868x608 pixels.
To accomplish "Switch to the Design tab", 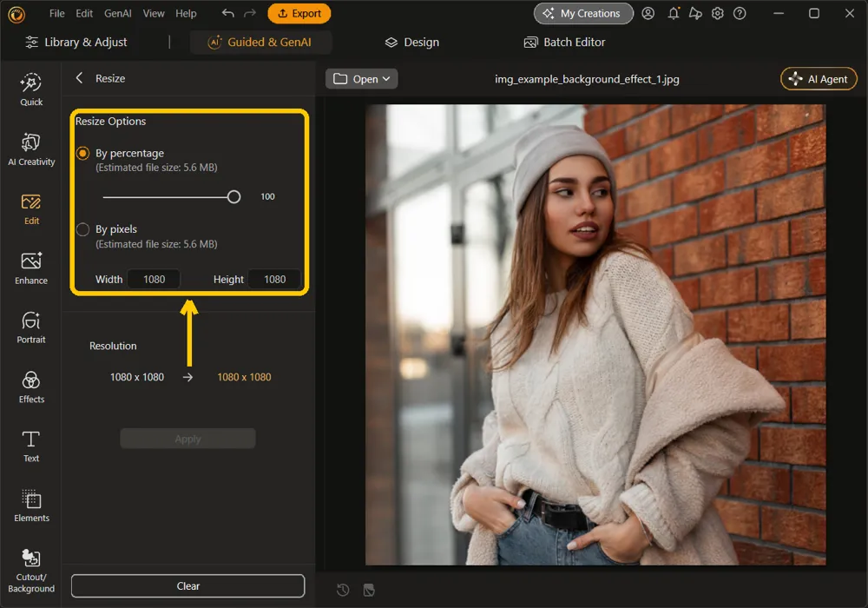I will (411, 42).
